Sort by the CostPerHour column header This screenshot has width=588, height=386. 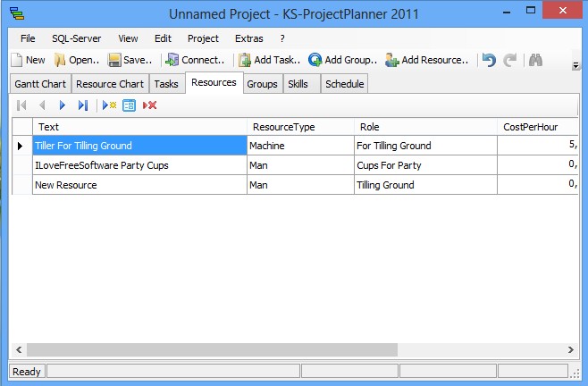538,127
